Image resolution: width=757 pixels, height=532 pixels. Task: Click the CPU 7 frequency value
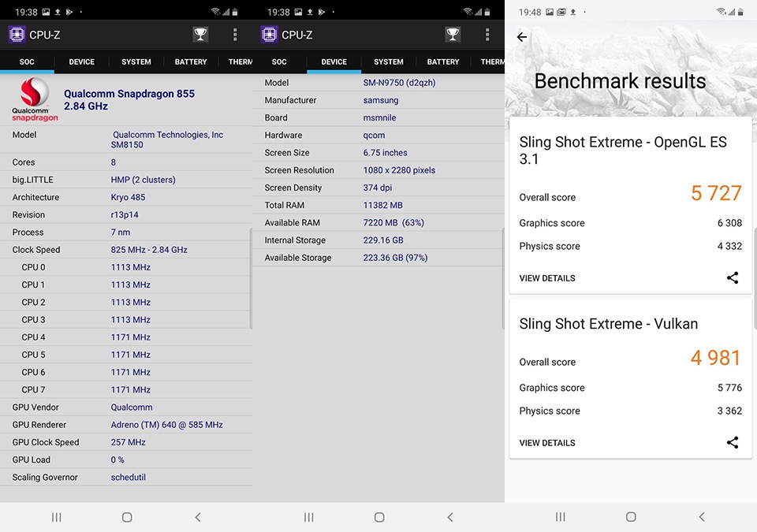pos(130,389)
